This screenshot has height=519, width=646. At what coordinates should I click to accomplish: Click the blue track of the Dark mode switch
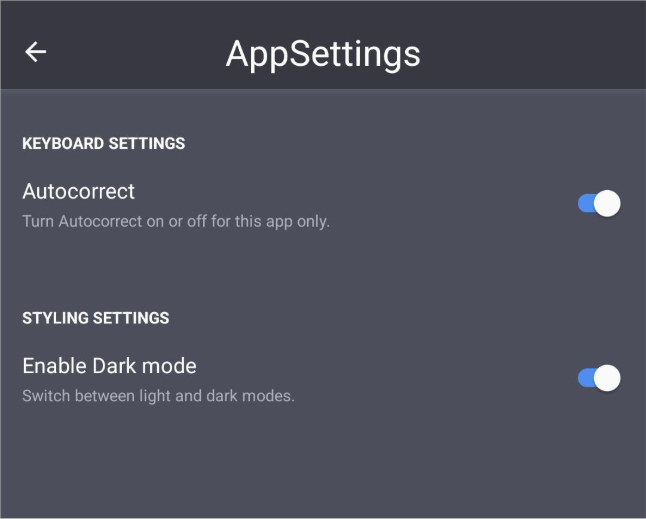point(585,378)
